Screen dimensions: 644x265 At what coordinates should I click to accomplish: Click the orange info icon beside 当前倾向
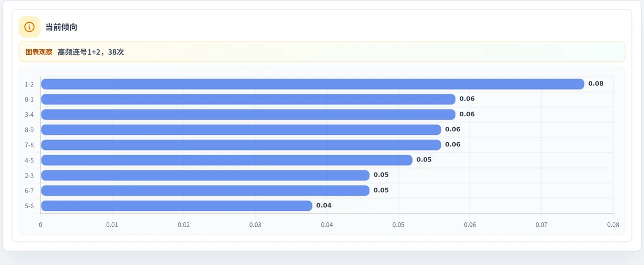pyautogui.click(x=29, y=27)
